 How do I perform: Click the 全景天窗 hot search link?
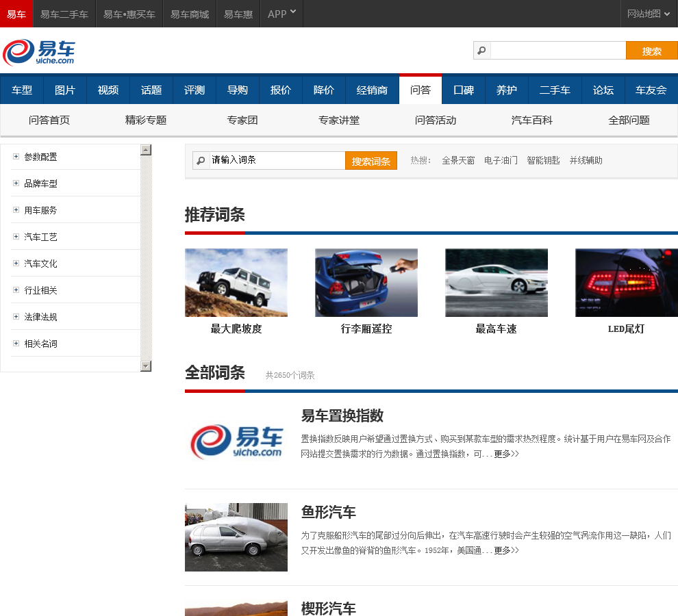pos(458,161)
